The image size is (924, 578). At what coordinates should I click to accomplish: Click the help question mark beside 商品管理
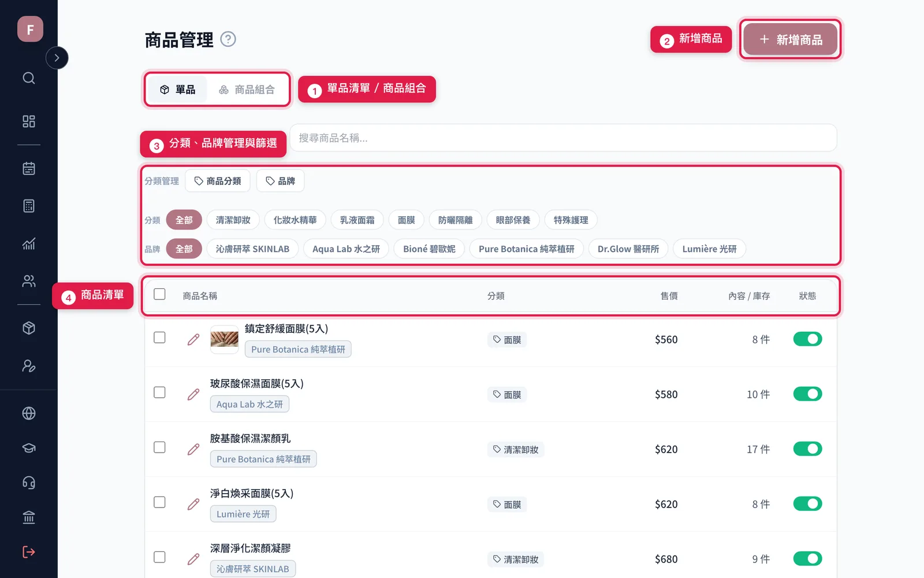[x=228, y=39]
